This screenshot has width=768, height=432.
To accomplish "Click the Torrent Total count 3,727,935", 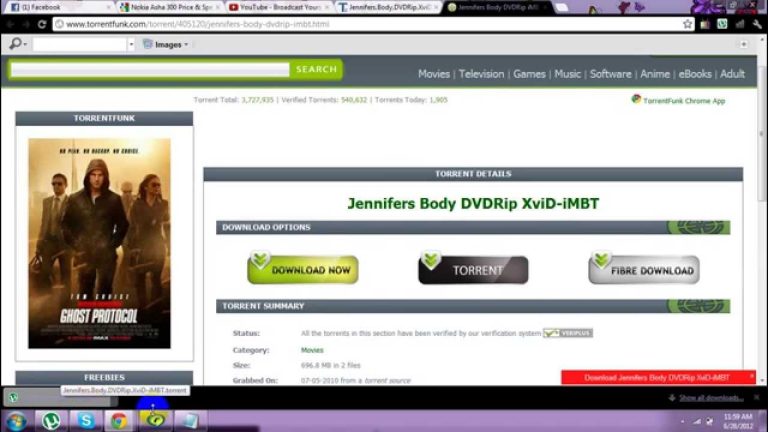I will point(257,100).
